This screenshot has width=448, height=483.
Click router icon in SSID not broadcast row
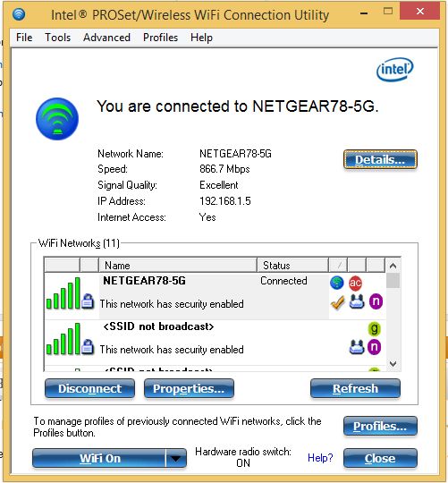click(357, 347)
